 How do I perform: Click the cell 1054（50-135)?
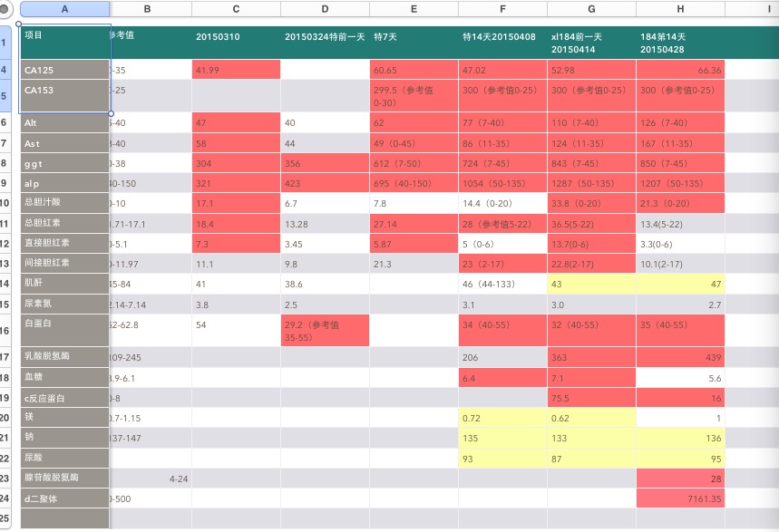(x=502, y=183)
